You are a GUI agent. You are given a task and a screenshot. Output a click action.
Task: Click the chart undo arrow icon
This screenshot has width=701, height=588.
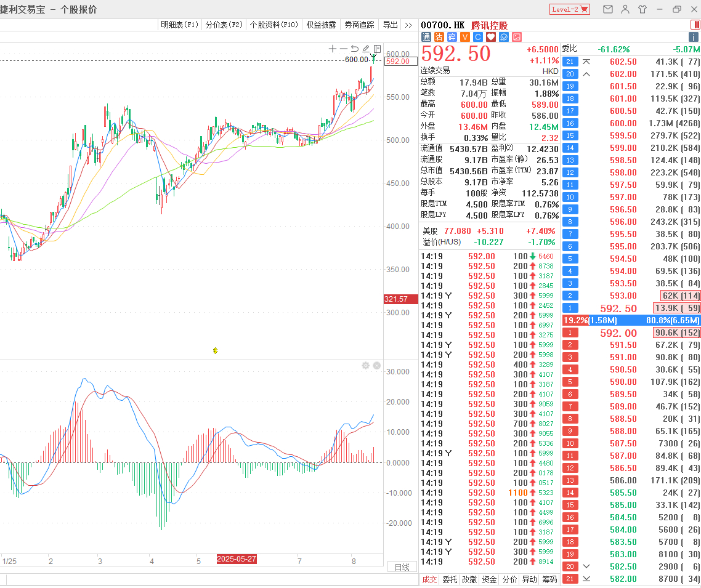(x=355, y=49)
